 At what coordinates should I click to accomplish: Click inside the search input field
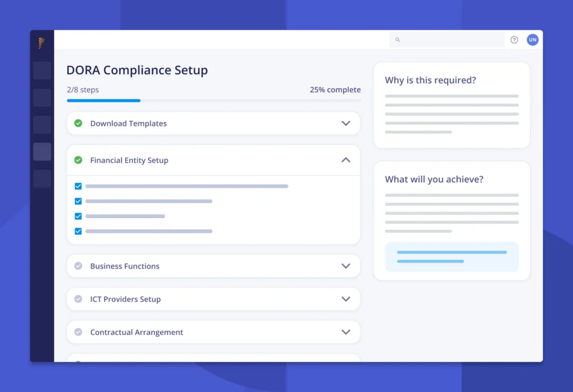(448, 40)
